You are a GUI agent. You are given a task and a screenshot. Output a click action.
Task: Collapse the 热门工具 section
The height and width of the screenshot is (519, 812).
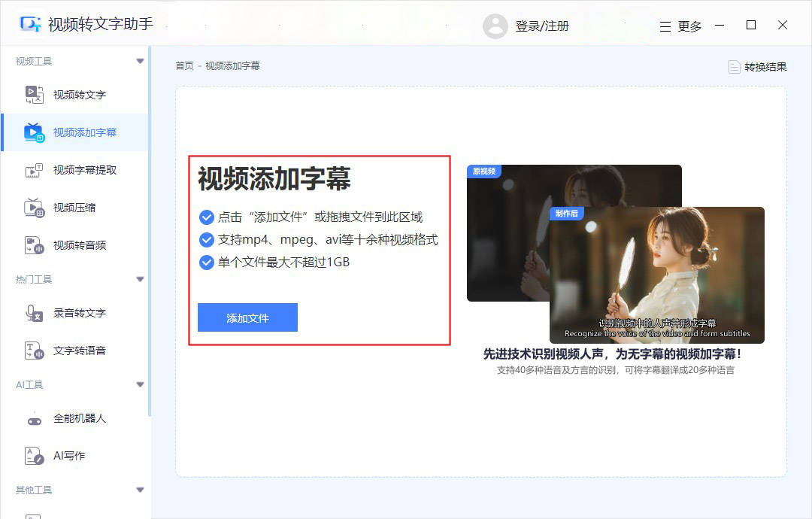point(140,278)
